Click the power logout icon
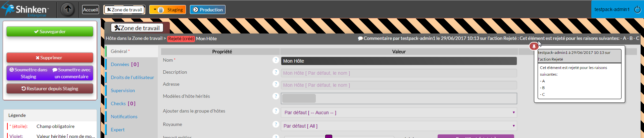This screenshot has width=644, height=138. coord(637,9)
